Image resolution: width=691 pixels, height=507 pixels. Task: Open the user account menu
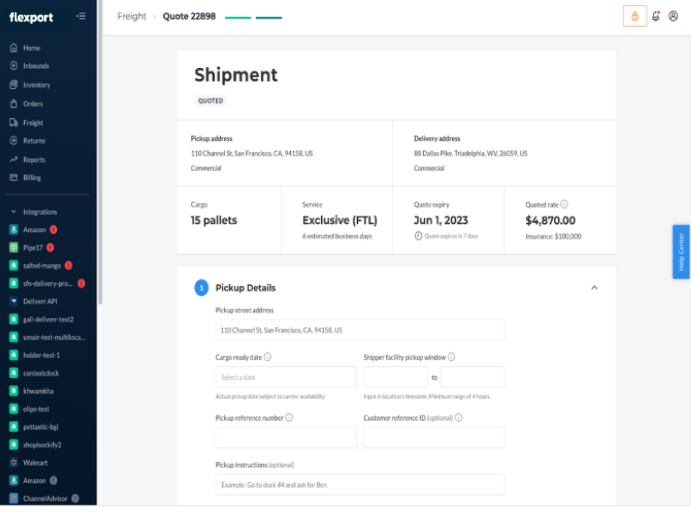pyautogui.click(x=673, y=16)
